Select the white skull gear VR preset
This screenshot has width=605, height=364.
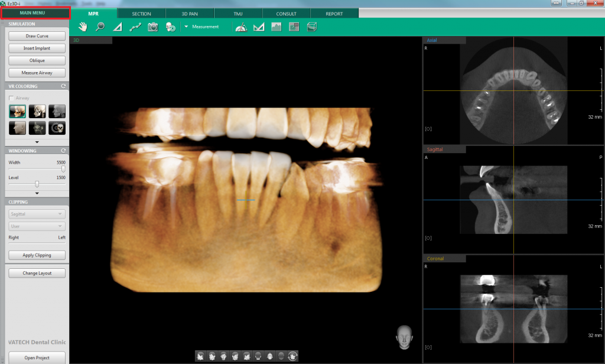[x=57, y=127]
